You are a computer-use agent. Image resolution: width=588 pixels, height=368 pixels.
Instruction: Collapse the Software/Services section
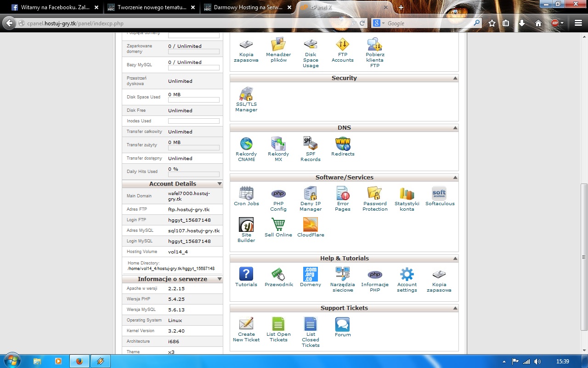pyautogui.click(x=455, y=178)
